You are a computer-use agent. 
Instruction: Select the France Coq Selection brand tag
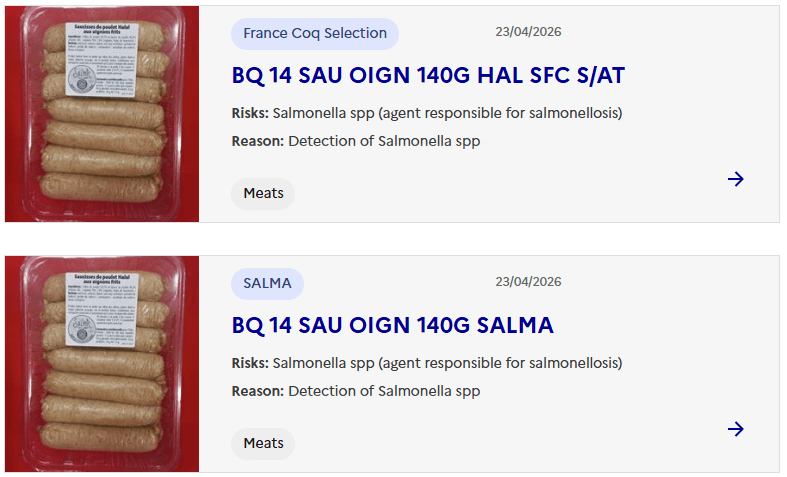315,33
